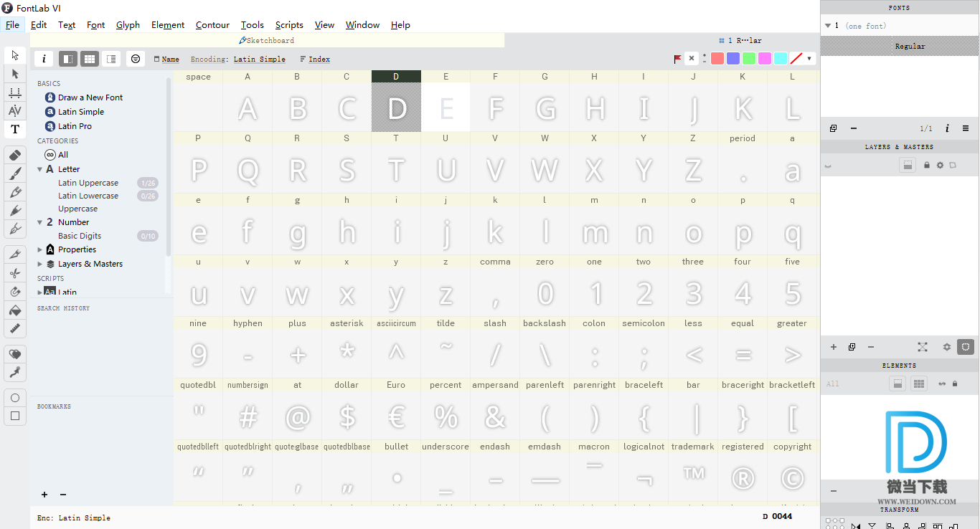
Task: Expand the Properties category
Action: 40,249
